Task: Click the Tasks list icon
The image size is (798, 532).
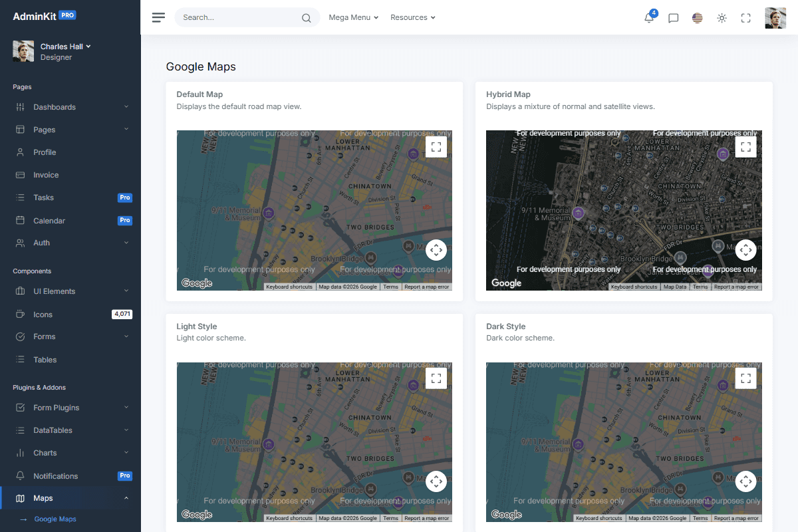Action: pos(20,198)
